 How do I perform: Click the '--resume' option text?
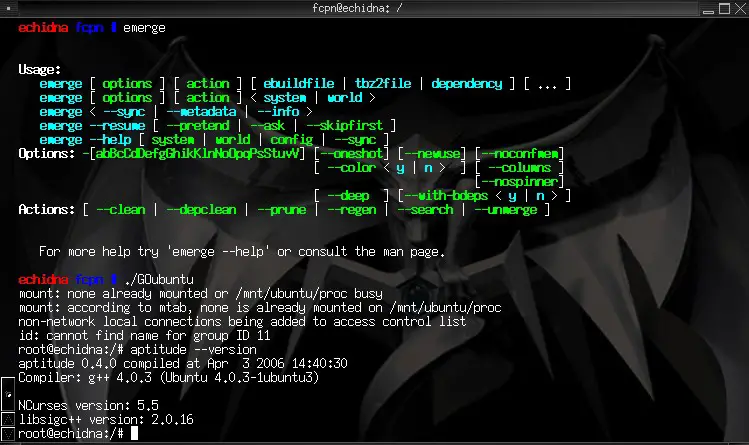pos(117,126)
